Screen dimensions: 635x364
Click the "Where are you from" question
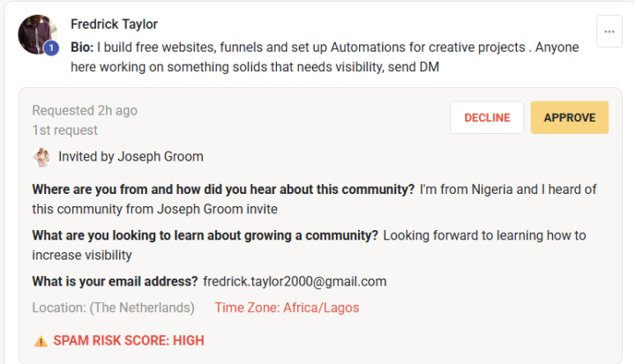[223, 189]
